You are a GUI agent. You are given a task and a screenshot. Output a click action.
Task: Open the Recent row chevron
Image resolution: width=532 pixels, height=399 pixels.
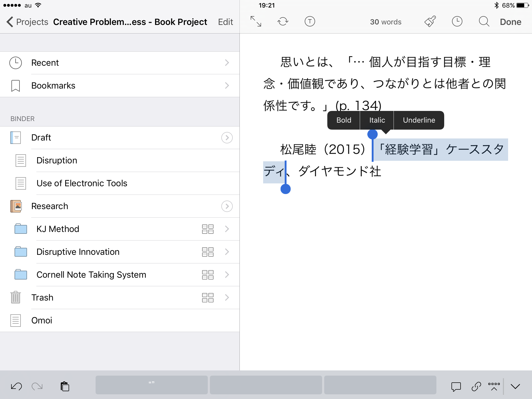[x=227, y=63]
